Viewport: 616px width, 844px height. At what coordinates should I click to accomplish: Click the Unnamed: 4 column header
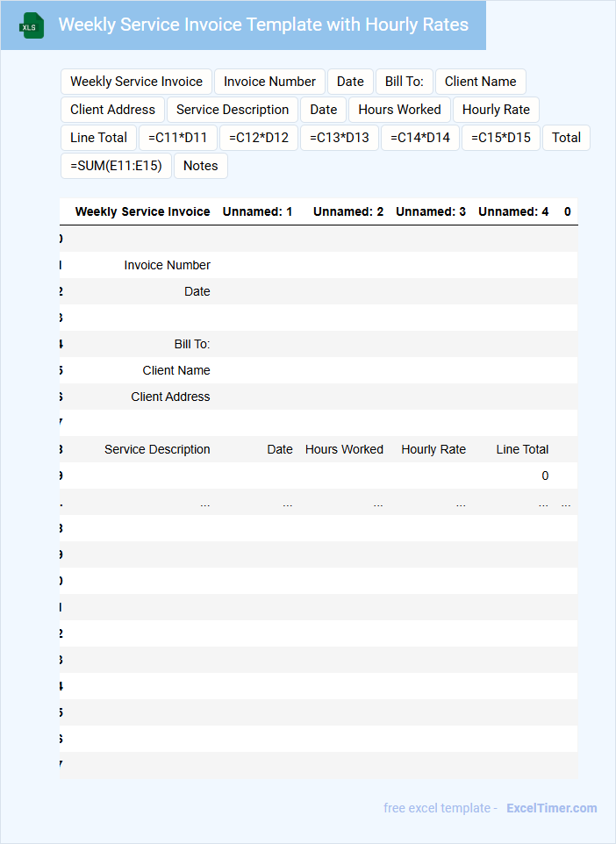tap(513, 212)
